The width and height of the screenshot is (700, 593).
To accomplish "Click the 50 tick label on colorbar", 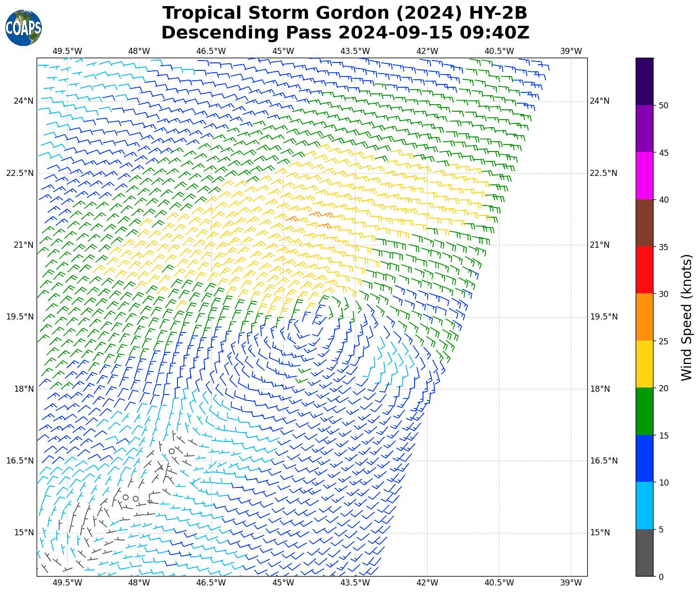I will click(664, 106).
